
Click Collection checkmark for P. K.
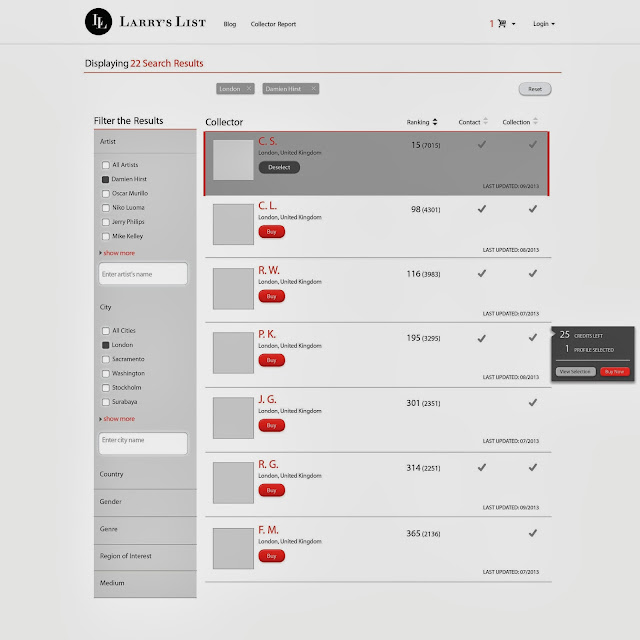(x=533, y=338)
